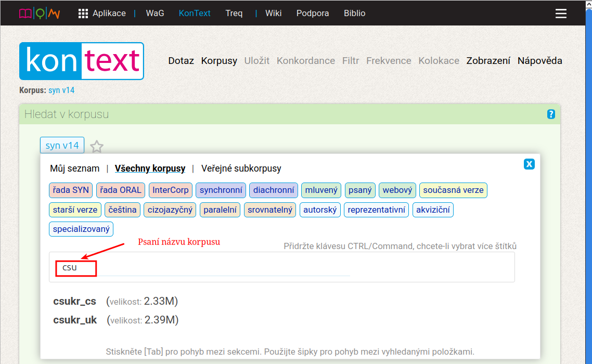Toggle the paralelní tag filter
Screen dimensions: 592x364
(x=220, y=210)
